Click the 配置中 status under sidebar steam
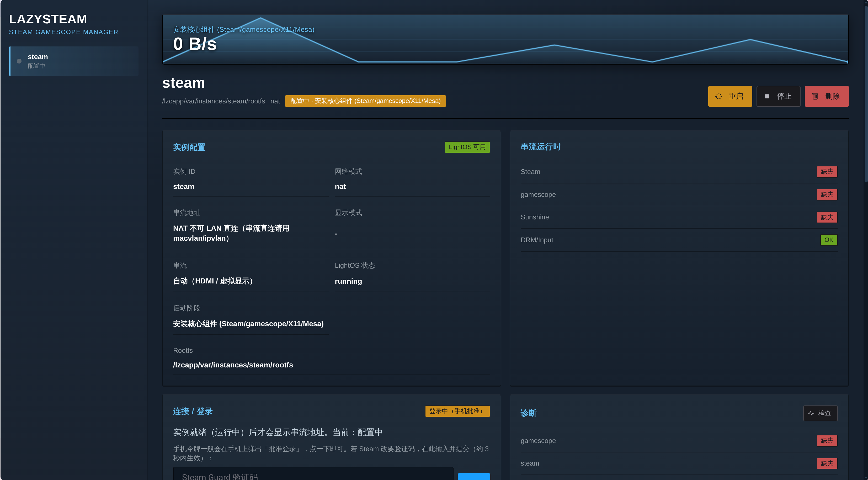Screen dimensions: 868x480 [36, 66]
